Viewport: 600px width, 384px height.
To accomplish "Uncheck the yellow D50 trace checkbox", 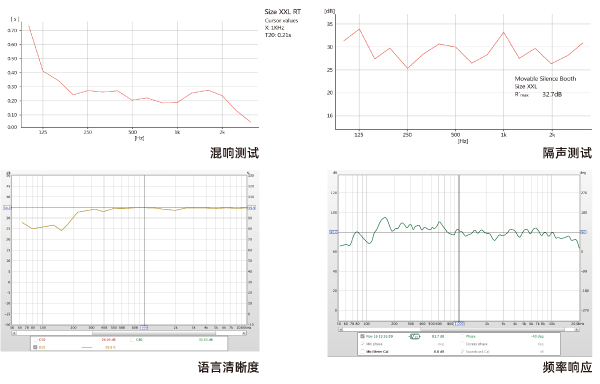I will [35, 347].
